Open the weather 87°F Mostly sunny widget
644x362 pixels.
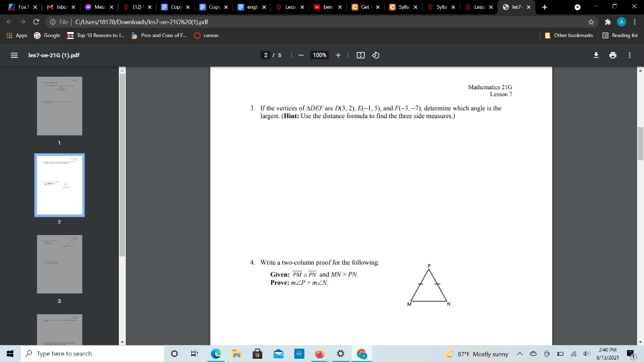(477, 354)
